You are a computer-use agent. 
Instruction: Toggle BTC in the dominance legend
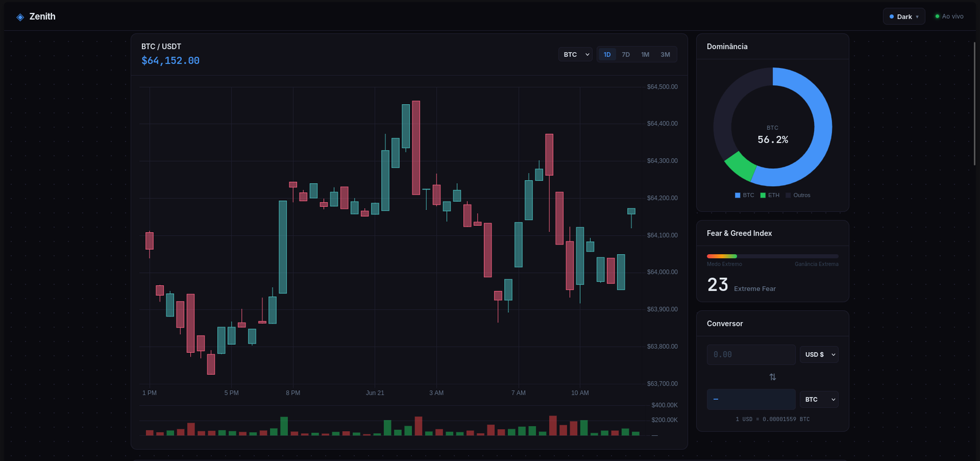click(744, 195)
